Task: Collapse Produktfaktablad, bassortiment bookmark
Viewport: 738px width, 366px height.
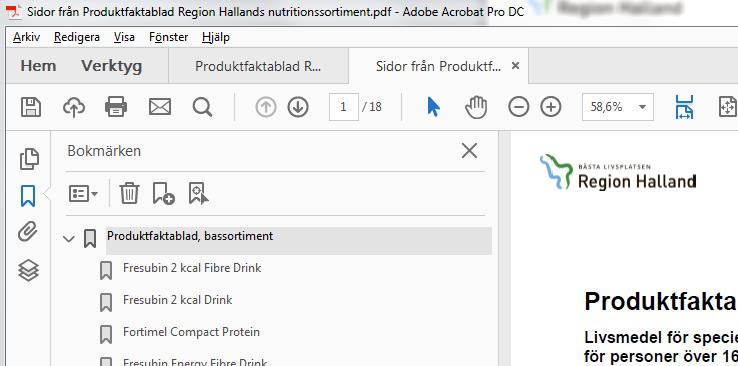Action: [x=69, y=239]
